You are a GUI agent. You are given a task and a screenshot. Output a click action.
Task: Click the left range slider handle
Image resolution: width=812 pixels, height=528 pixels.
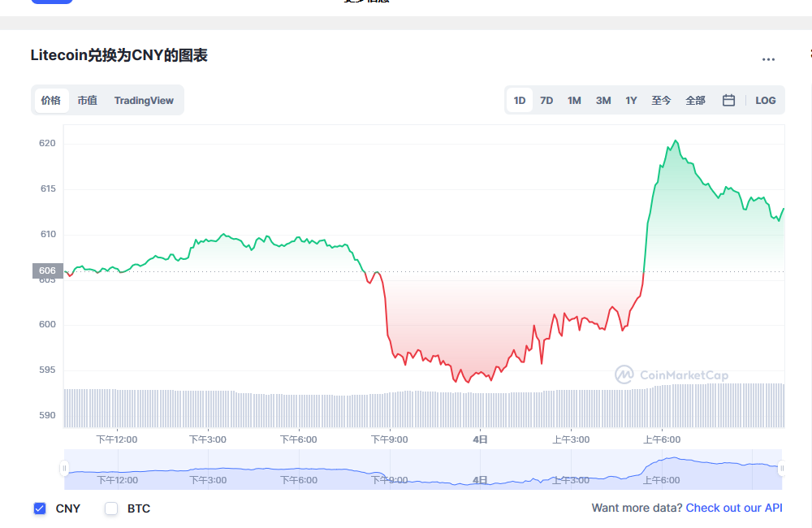click(x=64, y=468)
